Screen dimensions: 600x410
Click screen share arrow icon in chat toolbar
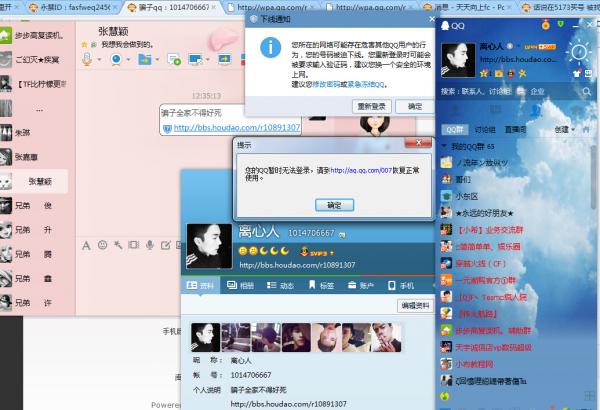point(225,59)
